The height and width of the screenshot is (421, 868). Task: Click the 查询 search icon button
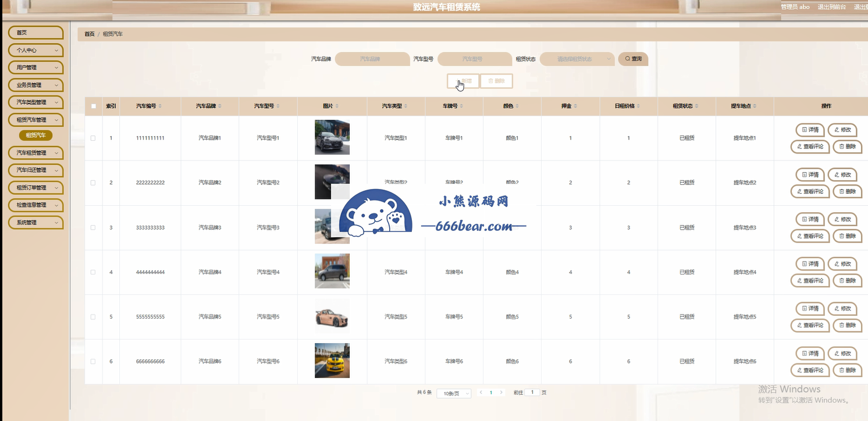click(633, 59)
